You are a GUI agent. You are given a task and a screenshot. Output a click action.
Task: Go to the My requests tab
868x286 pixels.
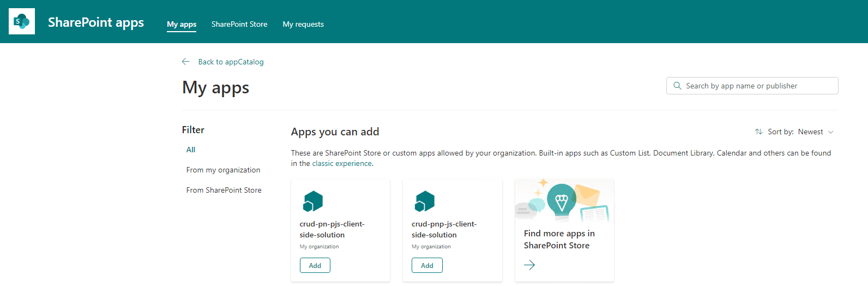303,24
